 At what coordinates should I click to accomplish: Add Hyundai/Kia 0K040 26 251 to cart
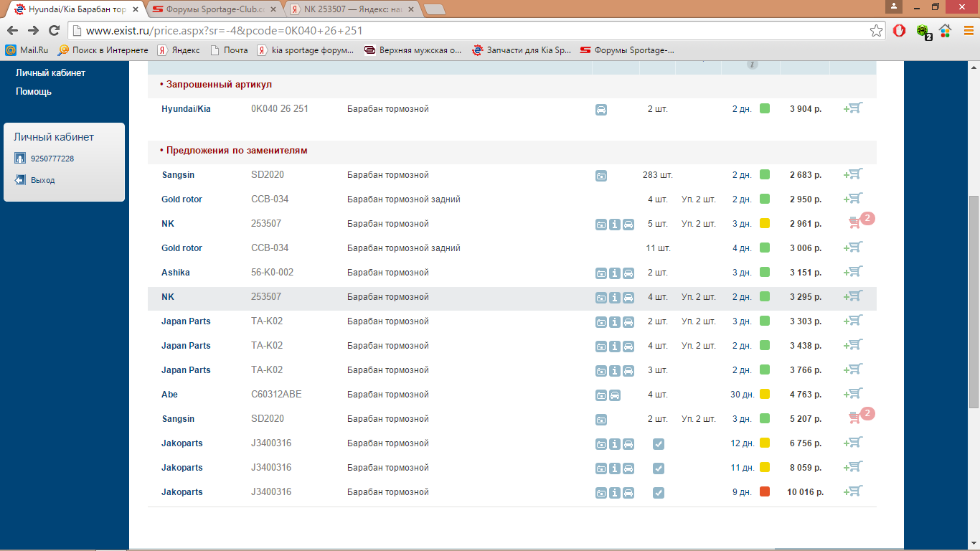click(854, 108)
